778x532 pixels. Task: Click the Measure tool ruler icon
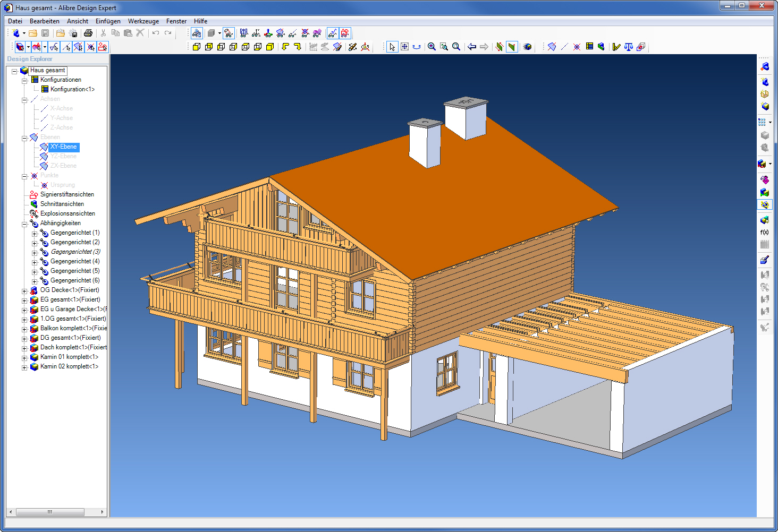click(x=616, y=47)
